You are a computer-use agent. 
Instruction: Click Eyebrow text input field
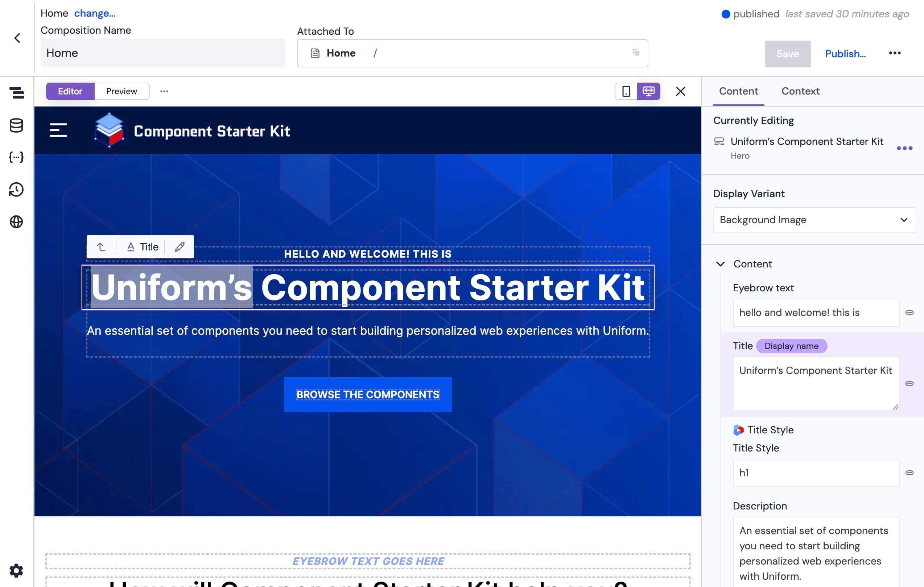(x=816, y=312)
